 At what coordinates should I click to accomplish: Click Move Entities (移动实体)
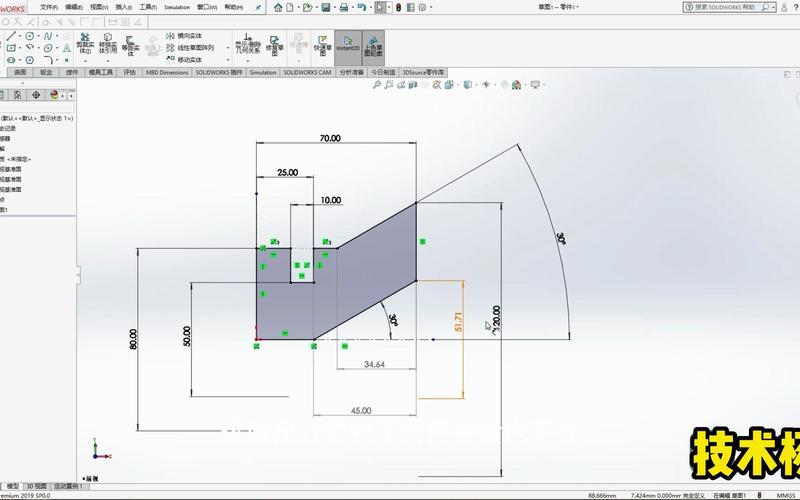click(184, 60)
